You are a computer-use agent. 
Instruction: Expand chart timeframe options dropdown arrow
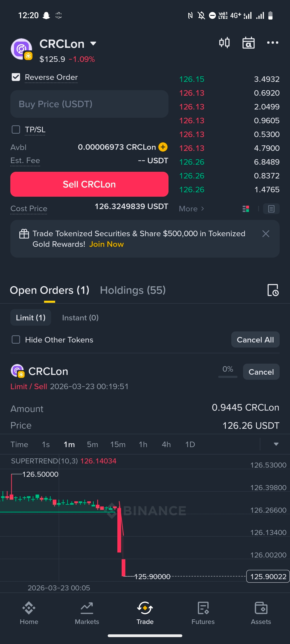(276, 444)
